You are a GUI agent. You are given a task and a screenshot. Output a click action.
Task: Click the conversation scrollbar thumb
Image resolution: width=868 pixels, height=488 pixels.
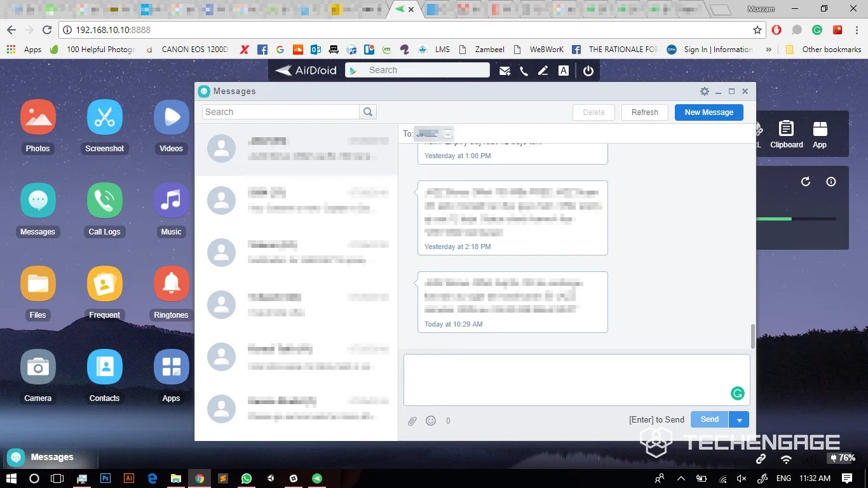753,337
